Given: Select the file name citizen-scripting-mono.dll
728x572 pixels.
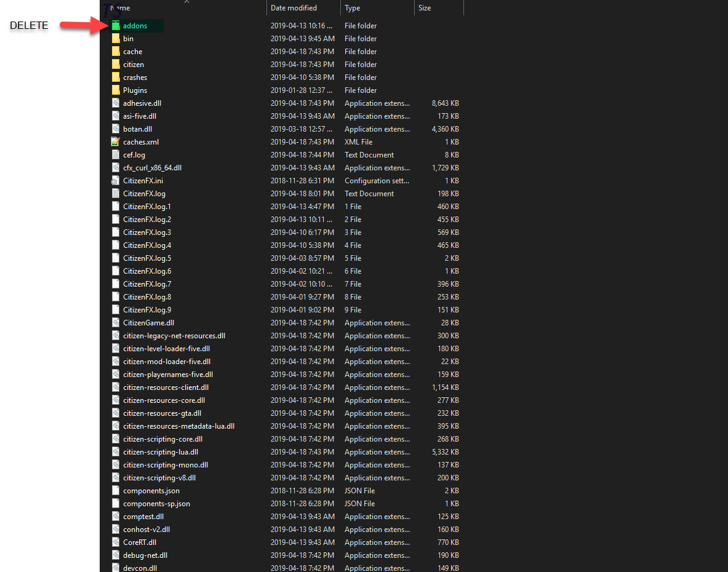Looking at the screenshot, I should click(166, 465).
